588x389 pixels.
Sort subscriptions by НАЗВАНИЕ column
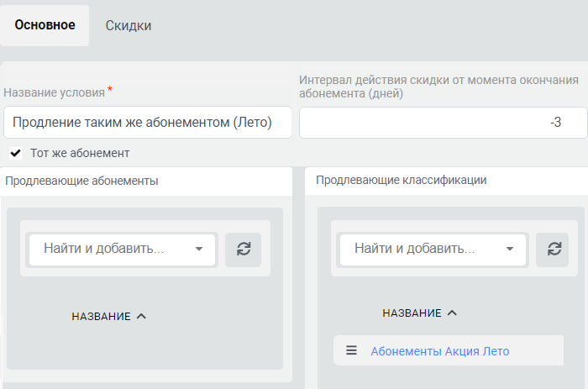coord(108,316)
